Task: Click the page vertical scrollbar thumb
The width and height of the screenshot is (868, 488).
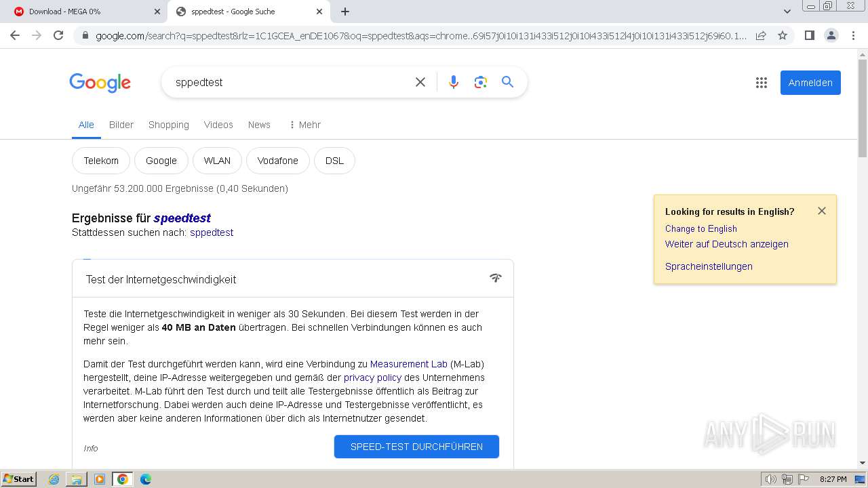Action: [863, 108]
